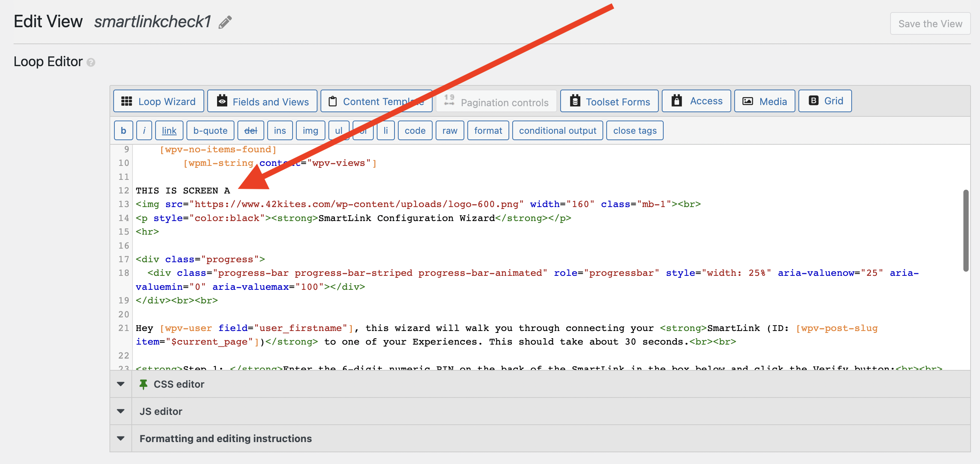Click the logo-600.png image URL line
The height and width of the screenshot is (464, 980).
coord(418,204)
